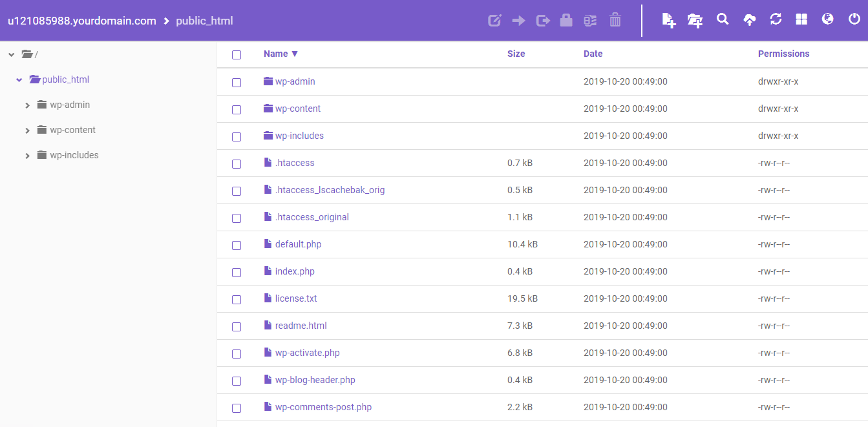Click the wp-includes folder icon in sidebar tree
The height and width of the screenshot is (427, 868).
(42, 155)
